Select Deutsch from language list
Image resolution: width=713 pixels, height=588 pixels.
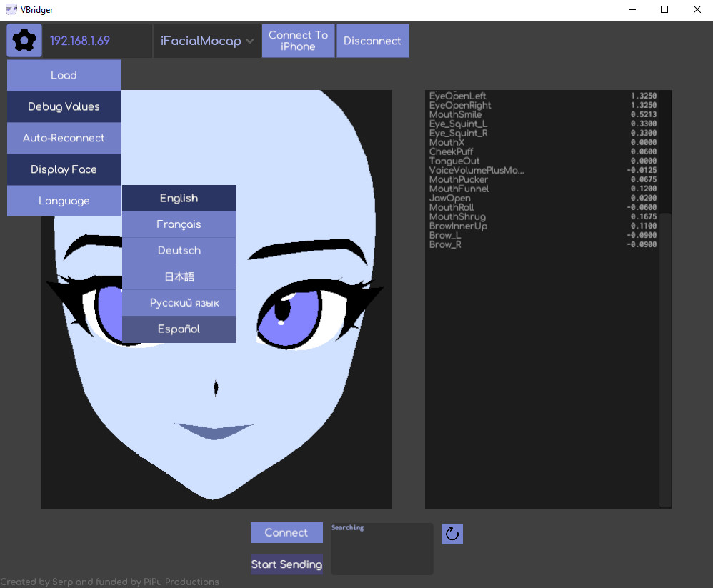point(179,251)
